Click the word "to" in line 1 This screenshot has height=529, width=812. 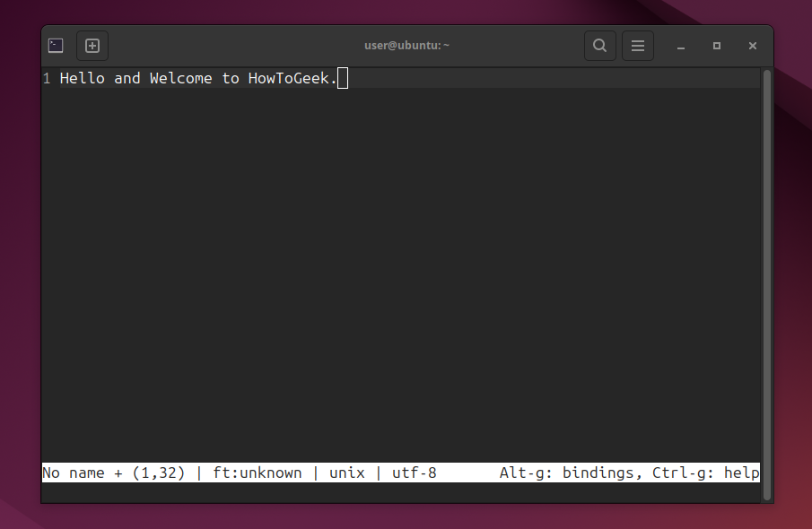point(231,78)
